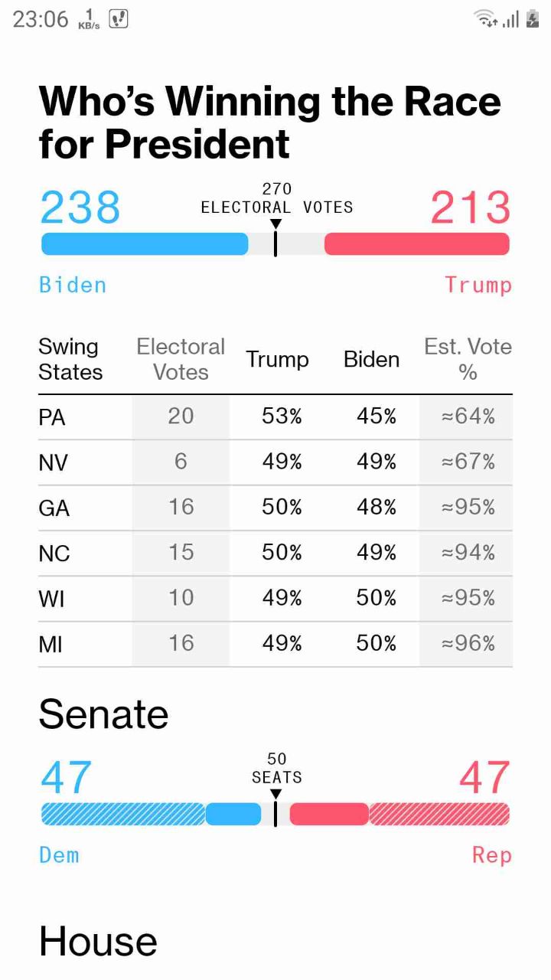The width and height of the screenshot is (551, 980).
Task: Select the Electoral Votes column header
Action: pyautogui.click(x=181, y=359)
